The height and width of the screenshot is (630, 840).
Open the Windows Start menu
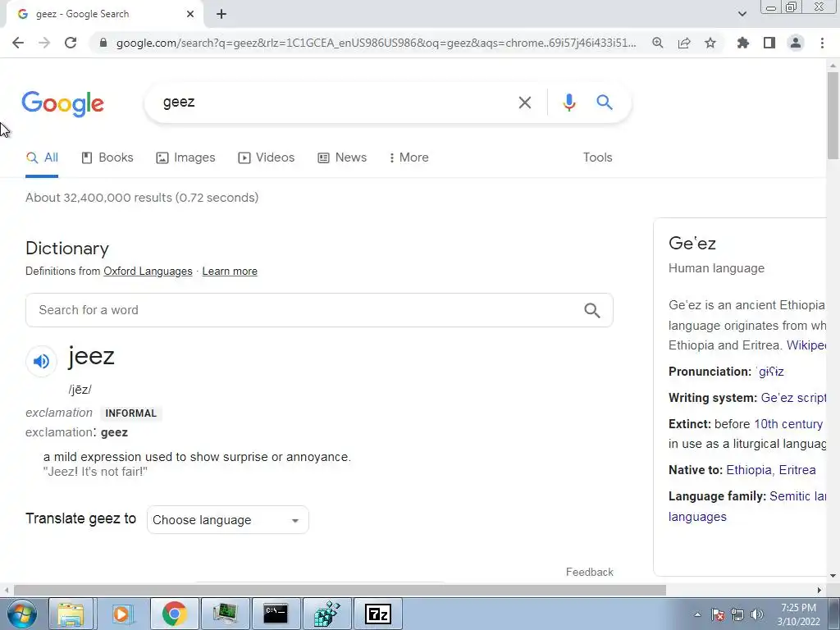point(21,614)
